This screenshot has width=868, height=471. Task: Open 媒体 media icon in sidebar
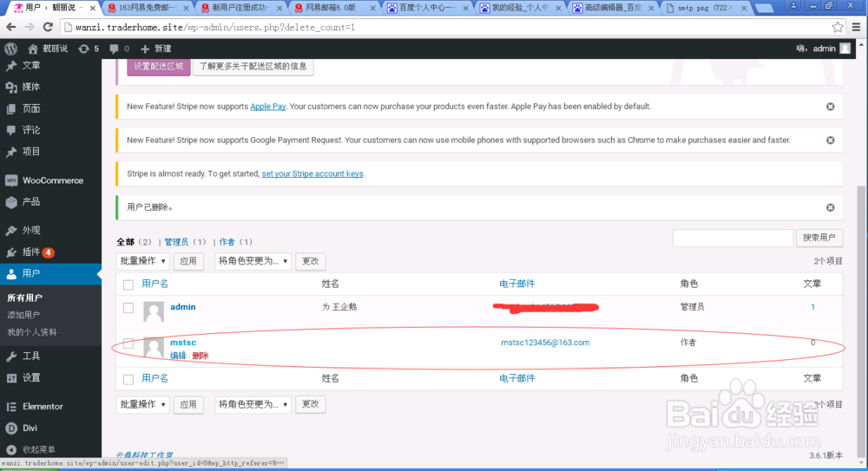(11, 87)
